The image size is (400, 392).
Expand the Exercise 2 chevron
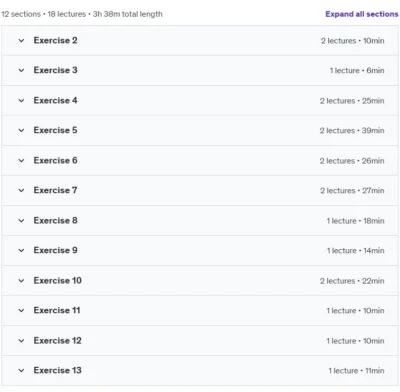coord(21,41)
